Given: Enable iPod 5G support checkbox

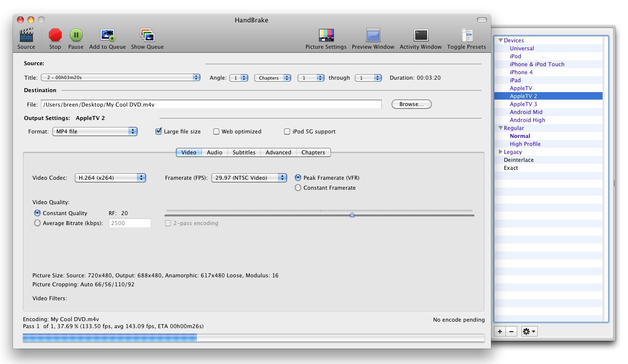Looking at the screenshot, I should [287, 131].
